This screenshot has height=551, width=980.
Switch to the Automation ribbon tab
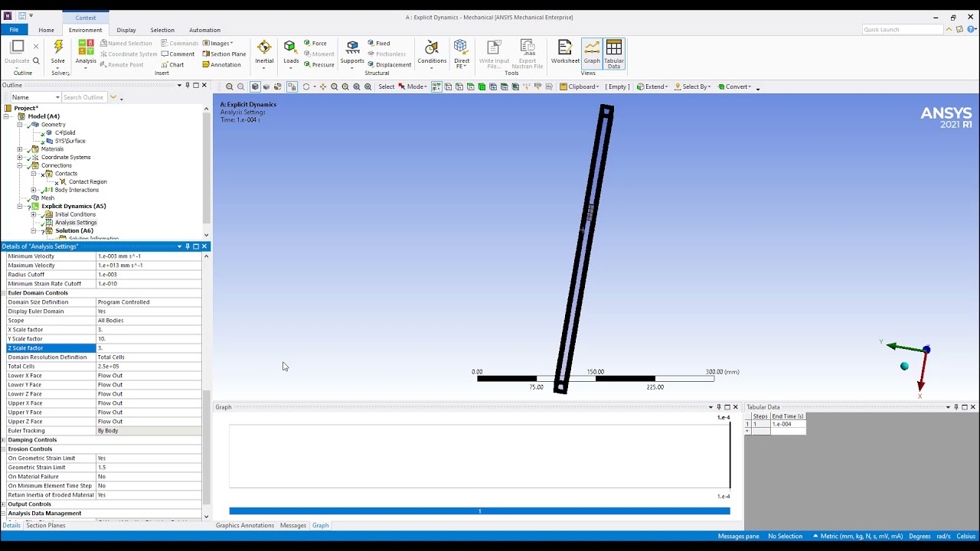(204, 30)
